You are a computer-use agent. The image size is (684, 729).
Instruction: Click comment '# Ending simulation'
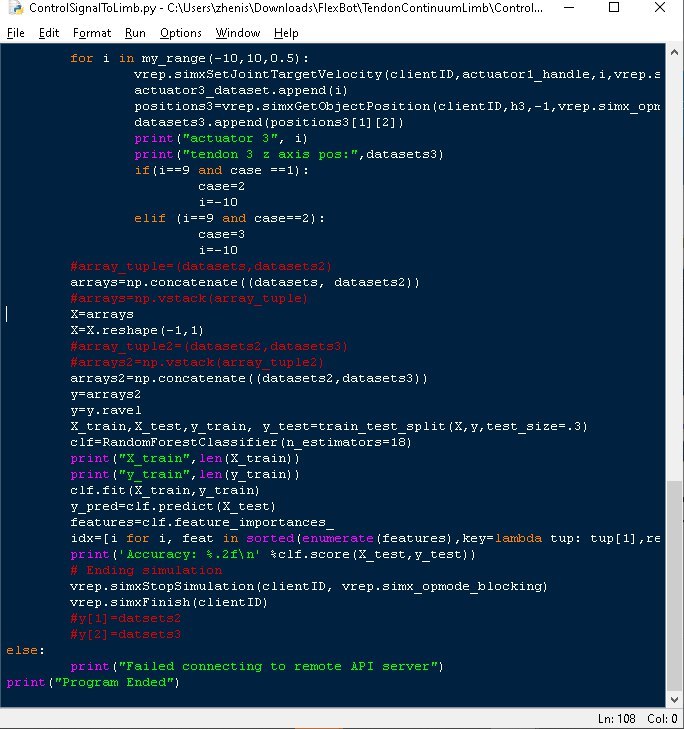[146, 570]
